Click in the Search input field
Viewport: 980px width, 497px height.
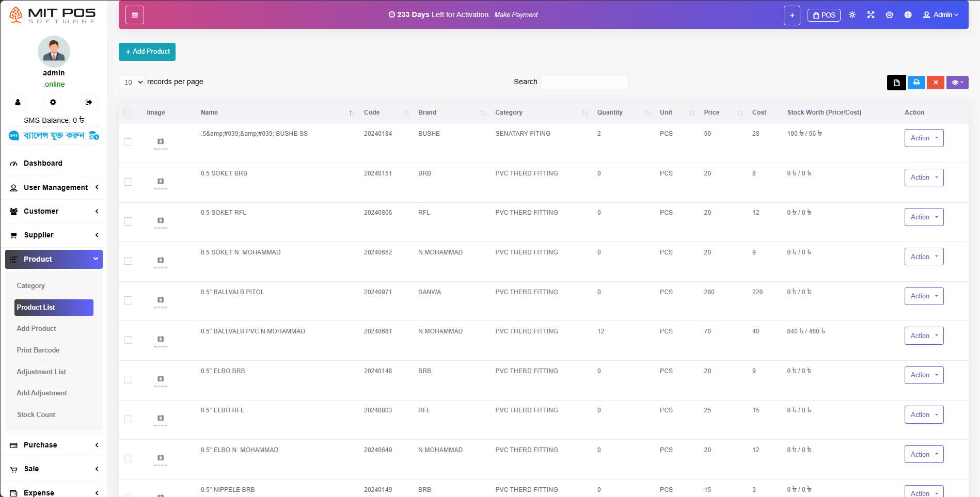584,82
